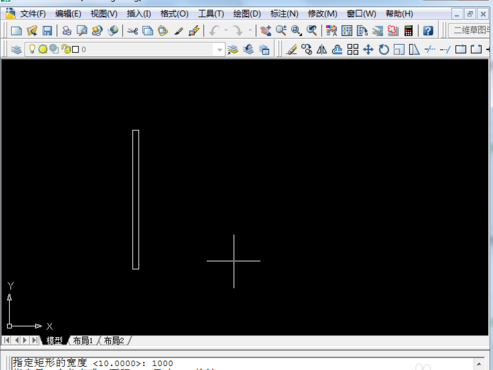Select the Copy objects tool
This screenshot has width=493, height=370.
coord(306,50)
